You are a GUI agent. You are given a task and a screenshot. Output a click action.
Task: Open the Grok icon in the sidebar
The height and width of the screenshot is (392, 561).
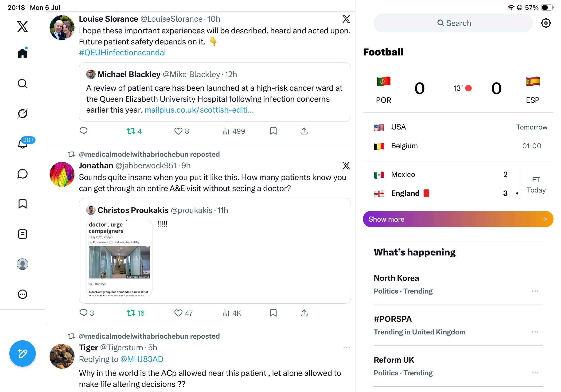(x=23, y=114)
